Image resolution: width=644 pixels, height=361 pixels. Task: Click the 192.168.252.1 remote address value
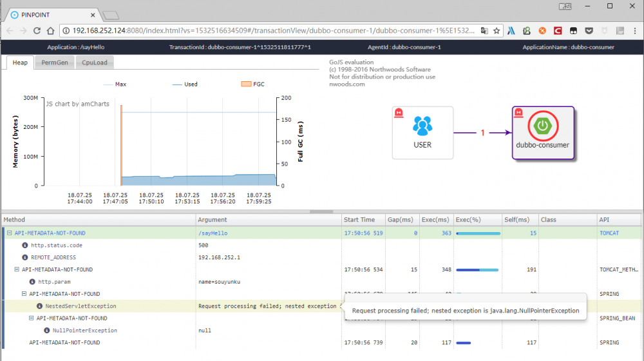220,257
